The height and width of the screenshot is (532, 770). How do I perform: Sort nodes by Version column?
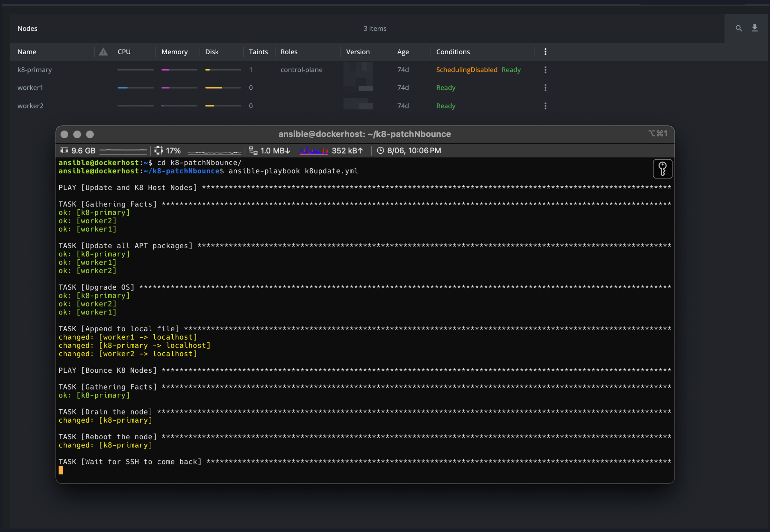coord(358,52)
